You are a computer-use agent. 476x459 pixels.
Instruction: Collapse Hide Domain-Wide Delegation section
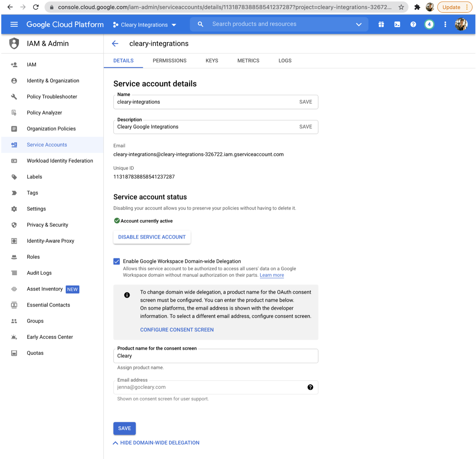(156, 443)
